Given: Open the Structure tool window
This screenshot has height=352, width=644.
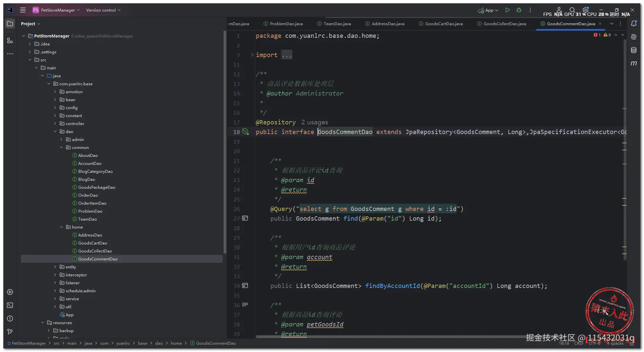Looking at the screenshot, I should (10, 40).
